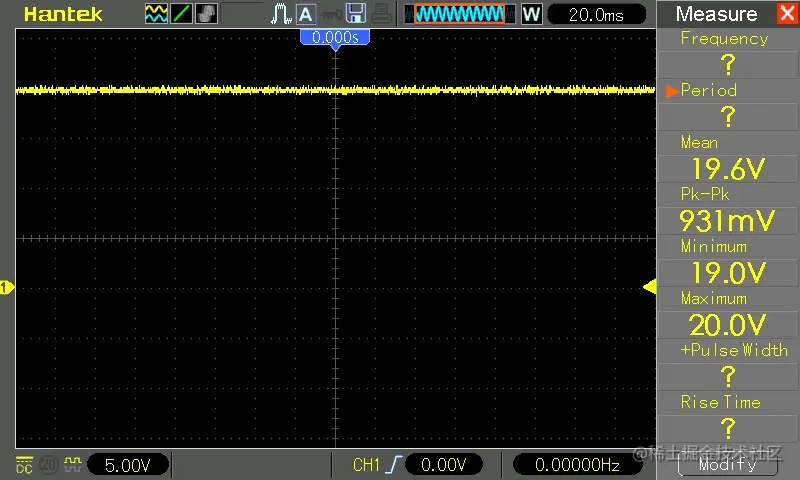
Task: Click the Measure panel title
Action: point(716,14)
